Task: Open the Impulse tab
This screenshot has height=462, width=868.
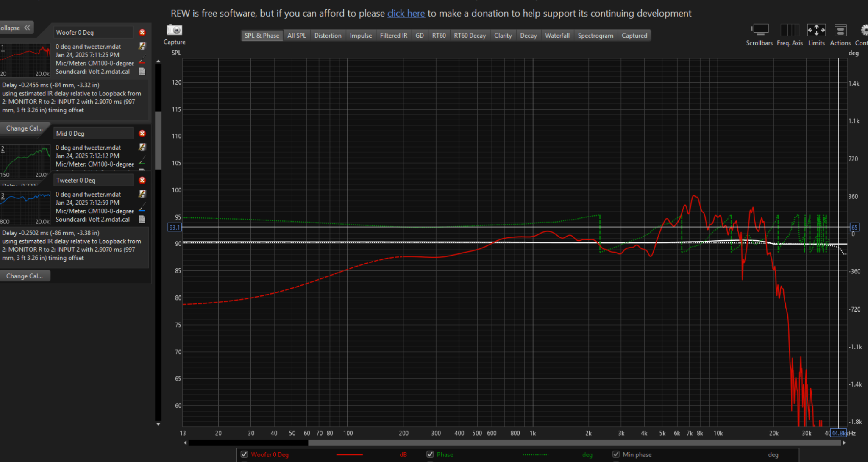Action: pos(361,36)
